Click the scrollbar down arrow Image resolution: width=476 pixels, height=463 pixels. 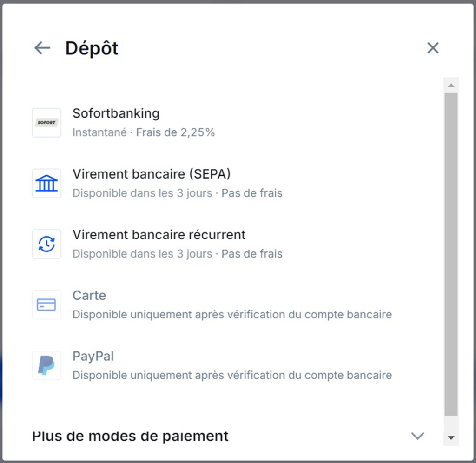point(451,437)
